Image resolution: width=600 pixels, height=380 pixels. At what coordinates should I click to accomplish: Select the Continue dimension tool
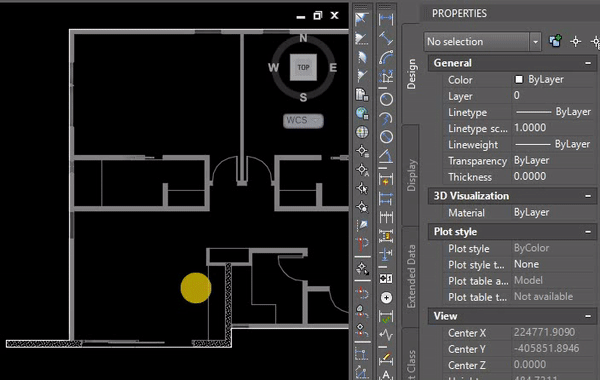point(386,217)
